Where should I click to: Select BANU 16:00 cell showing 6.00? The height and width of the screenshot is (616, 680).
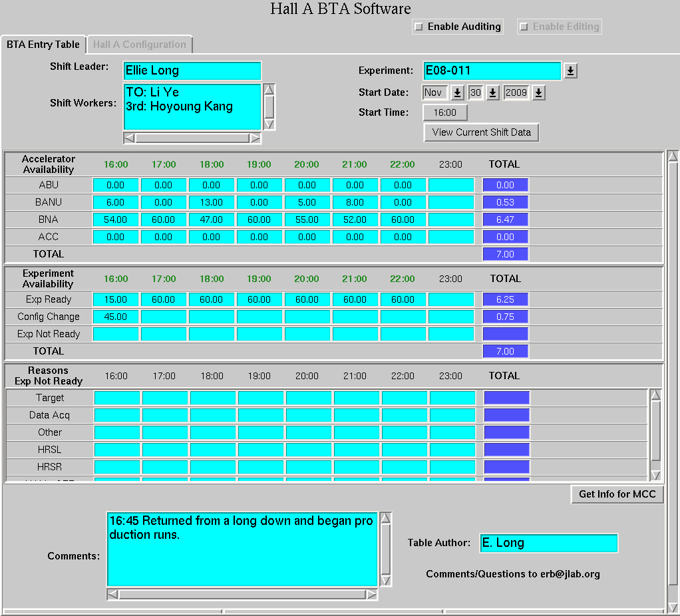pyautogui.click(x=115, y=202)
